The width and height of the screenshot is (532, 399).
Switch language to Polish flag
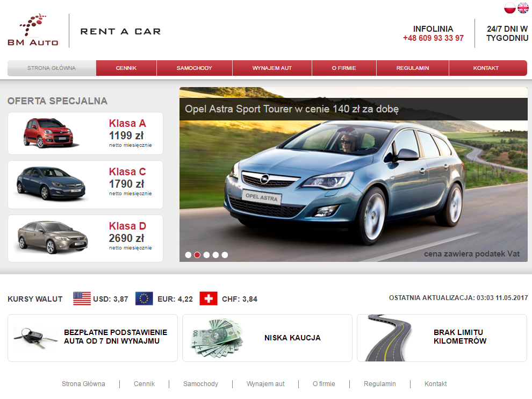[509, 8]
